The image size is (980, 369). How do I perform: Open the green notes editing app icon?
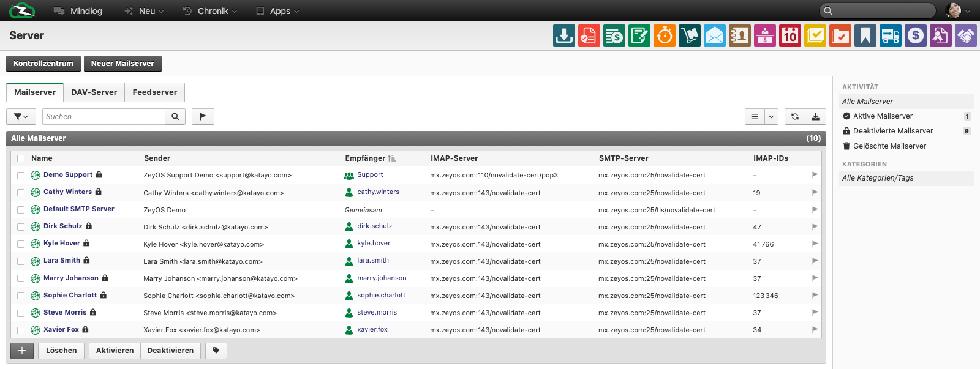pyautogui.click(x=639, y=35)
